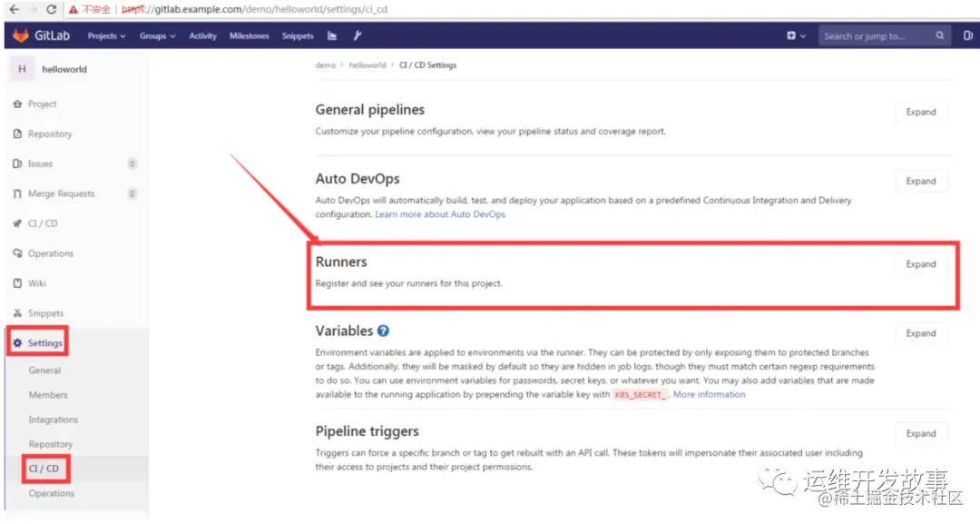Image resolution: width=980 pixels, height=524 pixels.
Task: Click the Issues sidebar icon
Action: (x=17, y=163)
